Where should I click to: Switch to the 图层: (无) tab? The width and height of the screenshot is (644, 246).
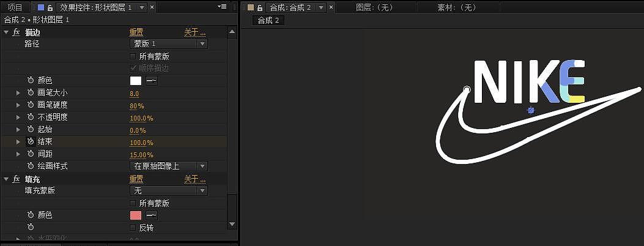click(374, 7)
